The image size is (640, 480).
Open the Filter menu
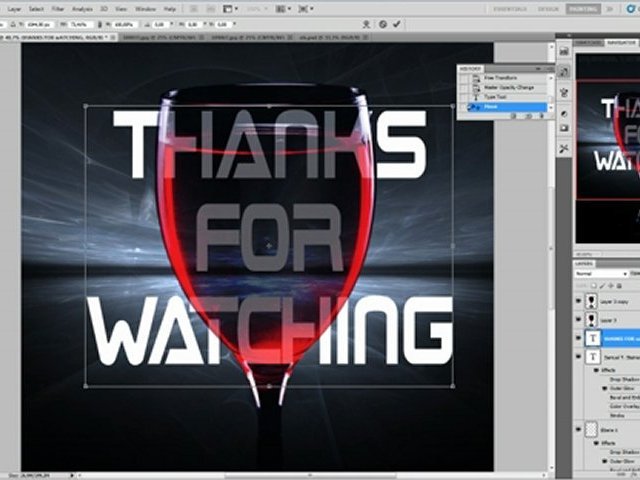click(x=58, y=8)
